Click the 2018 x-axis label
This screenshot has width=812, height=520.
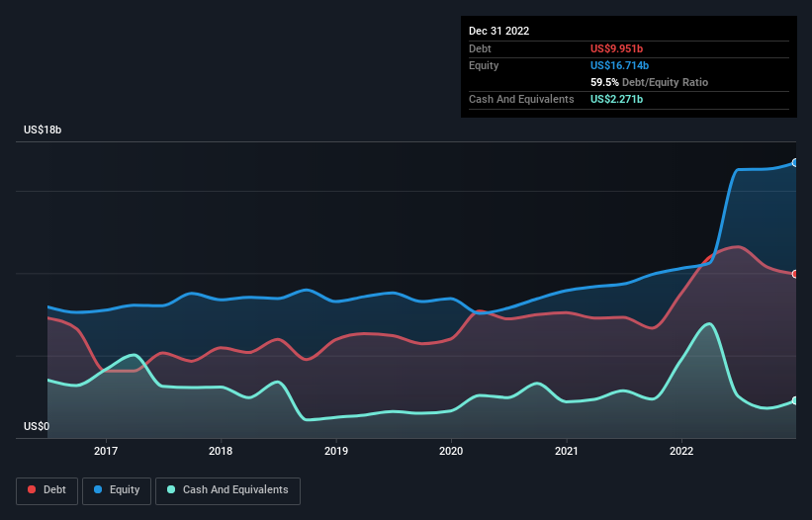click(x=221, y=451)
